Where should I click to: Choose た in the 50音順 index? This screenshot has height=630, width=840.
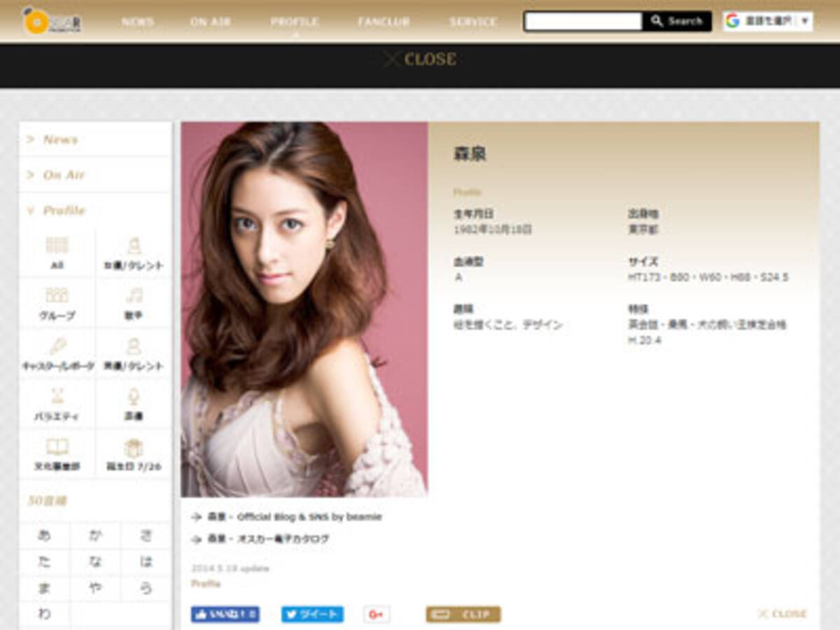pos(45,562)
